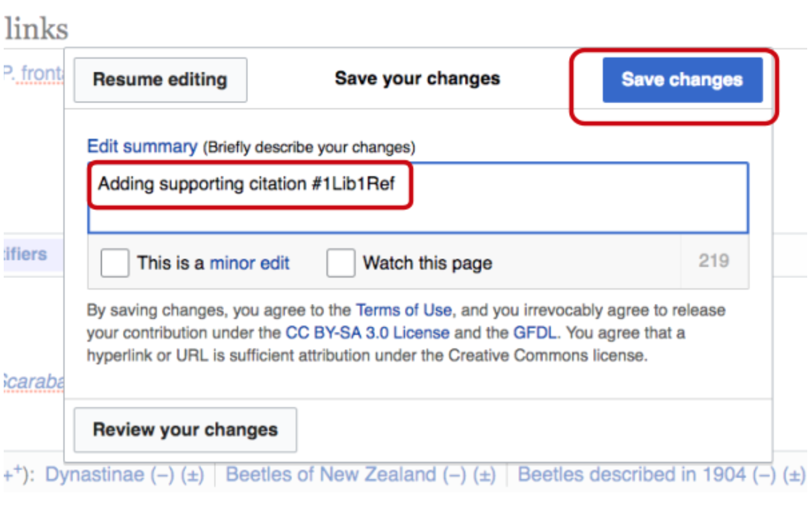This screenshot has width=812, height=505.
Task: Open Review your changes
Action: pos(185,430)
